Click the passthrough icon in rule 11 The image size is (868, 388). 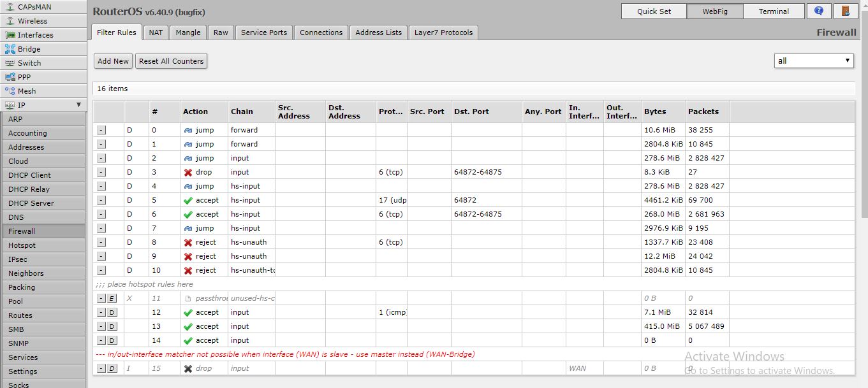[x=188, y=298]
